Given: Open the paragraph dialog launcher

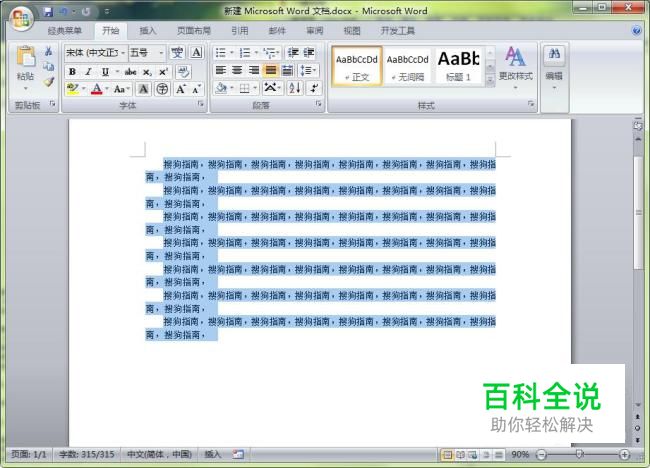Looking at the screenshot, I should [x=318, y=104].
